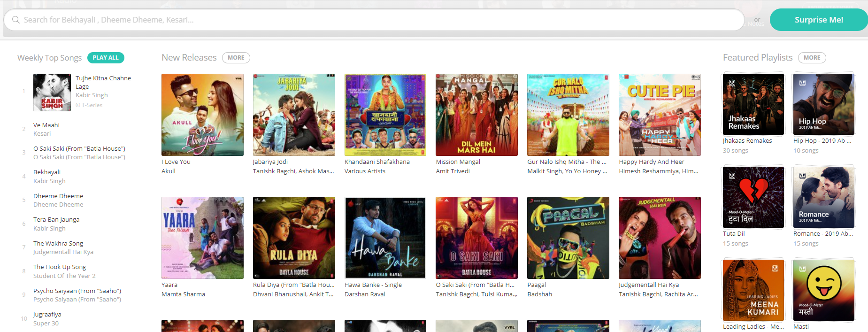Click Featured Playlists heading
This screenshot has height=332, width=868.
tap(758, 57)
